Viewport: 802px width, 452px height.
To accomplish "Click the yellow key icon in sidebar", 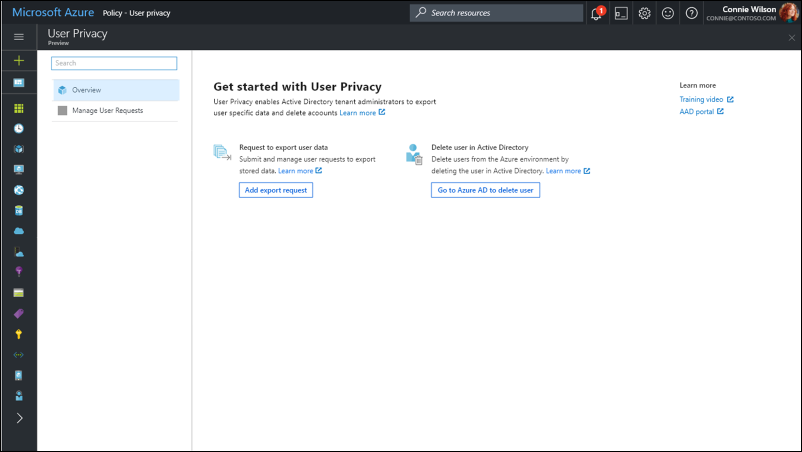I will (x=18, y=334).
